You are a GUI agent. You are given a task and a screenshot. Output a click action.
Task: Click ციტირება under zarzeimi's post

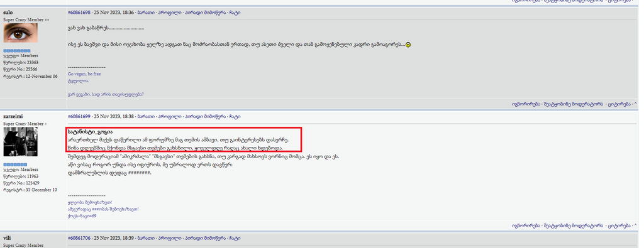tap(619, 226)
